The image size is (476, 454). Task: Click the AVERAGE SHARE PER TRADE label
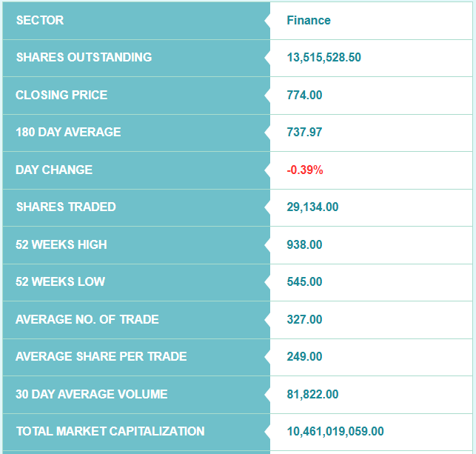pos(101,357)
